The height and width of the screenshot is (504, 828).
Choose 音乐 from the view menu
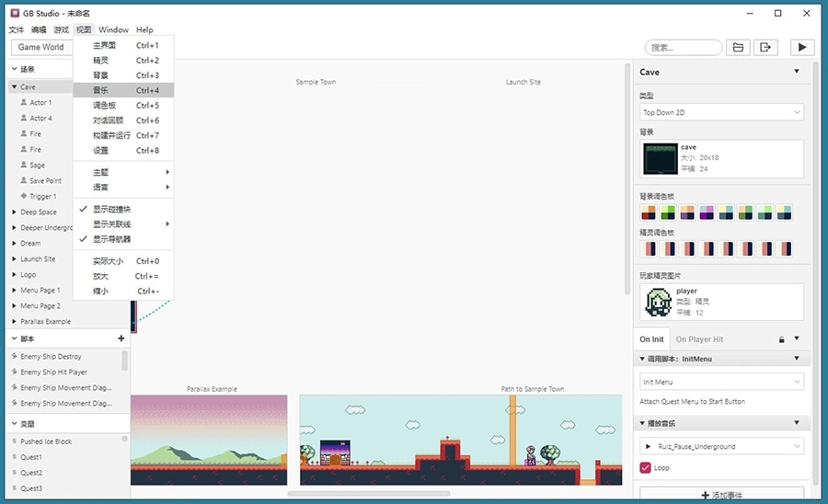(100, 90)
